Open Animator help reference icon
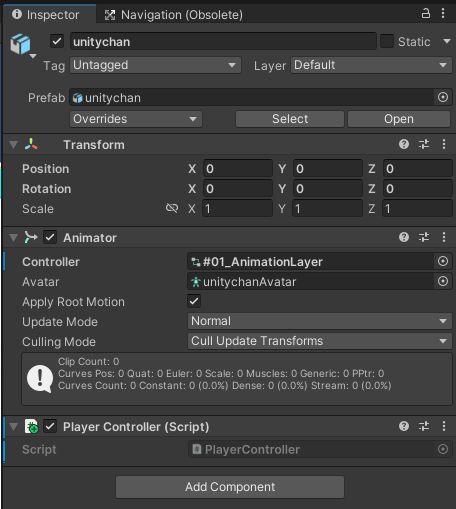The image size is (456, 509). (x=404, y=237)
